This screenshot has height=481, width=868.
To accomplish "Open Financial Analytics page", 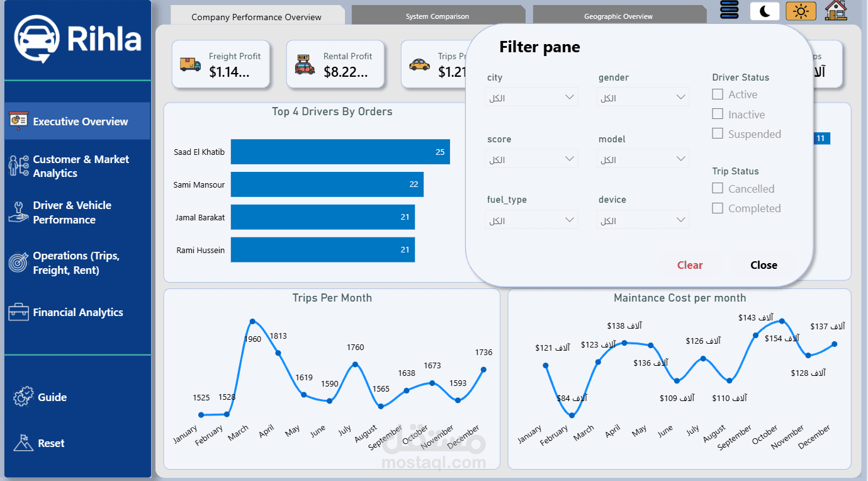I will [x=78, y=312].
